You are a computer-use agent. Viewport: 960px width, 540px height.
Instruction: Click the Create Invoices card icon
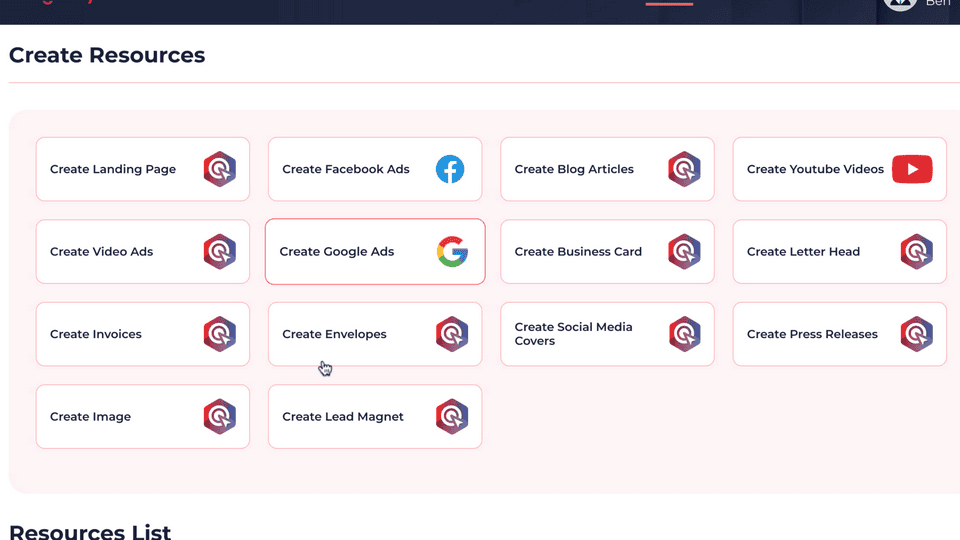pyautogui.click(x=220, y=334)
